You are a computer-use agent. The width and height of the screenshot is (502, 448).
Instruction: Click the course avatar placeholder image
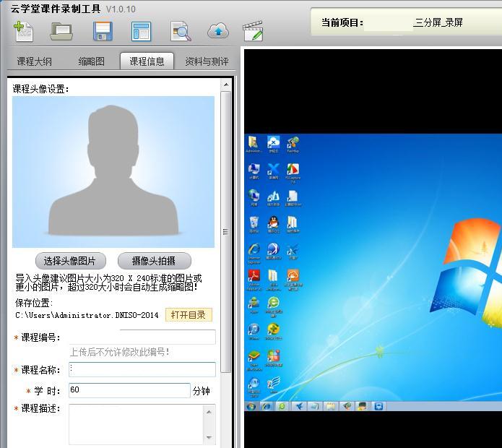(x=113, y=172)
